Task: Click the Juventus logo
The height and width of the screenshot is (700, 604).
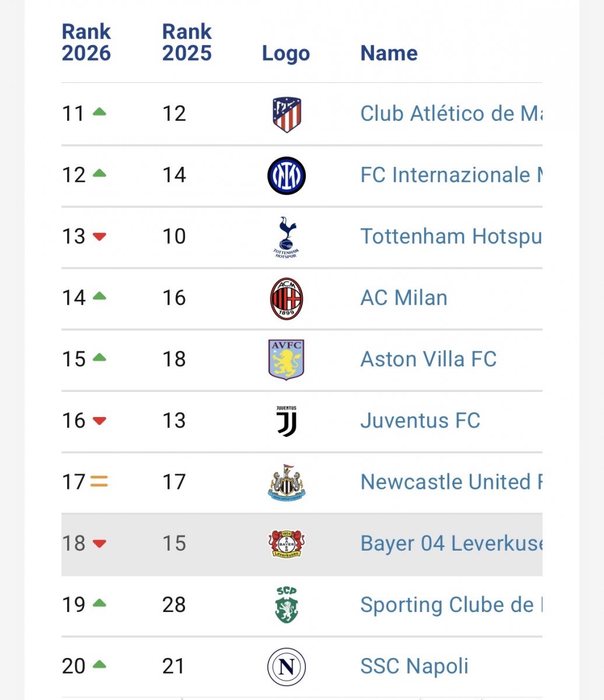Action: (x=286, y=421)
